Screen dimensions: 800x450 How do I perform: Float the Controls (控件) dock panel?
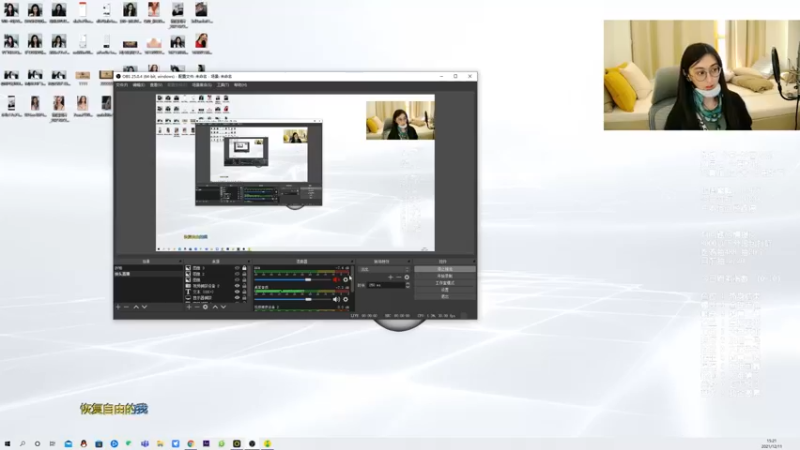474,261
